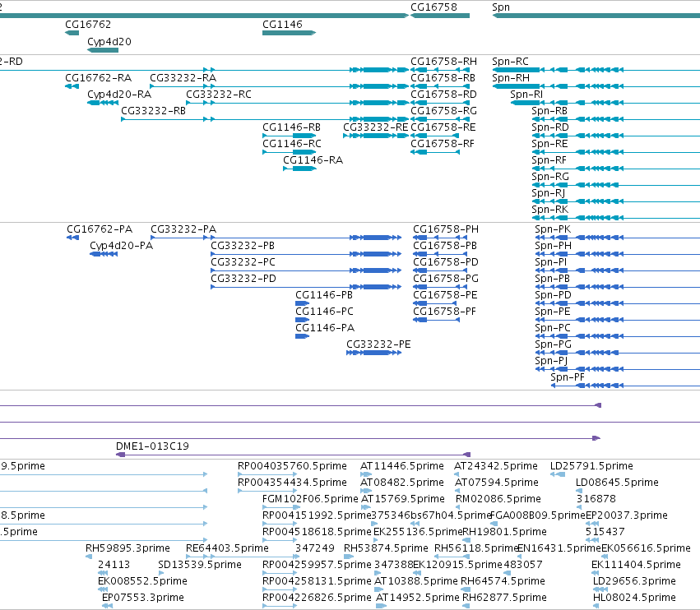Open EST RP004035760.5prime

[x=292, y=466]
